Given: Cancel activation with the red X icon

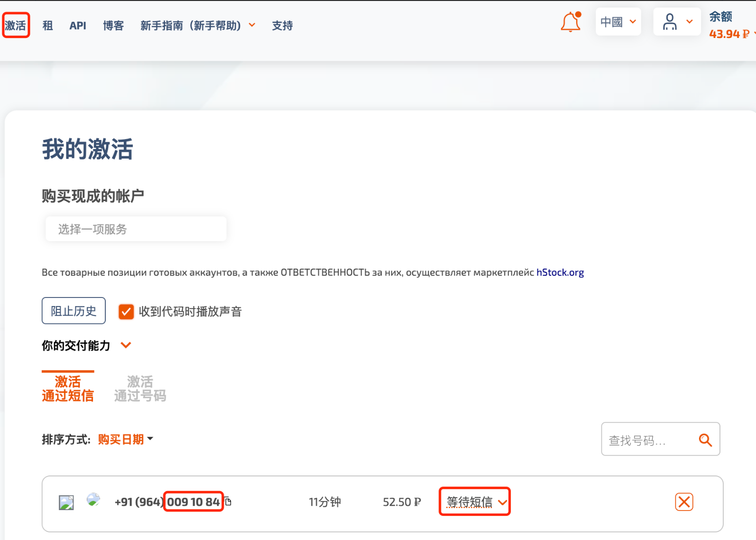Looking at the screenshot, I should pos(684,502).
